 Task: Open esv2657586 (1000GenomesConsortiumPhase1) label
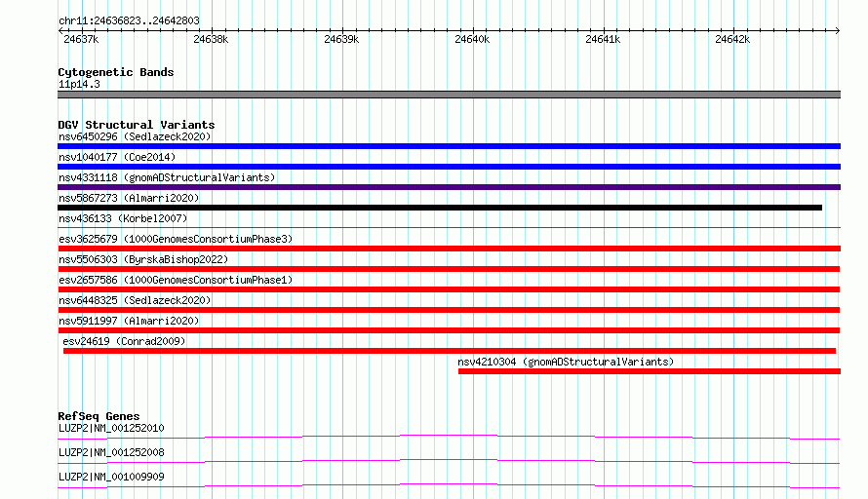coord(176,280)
